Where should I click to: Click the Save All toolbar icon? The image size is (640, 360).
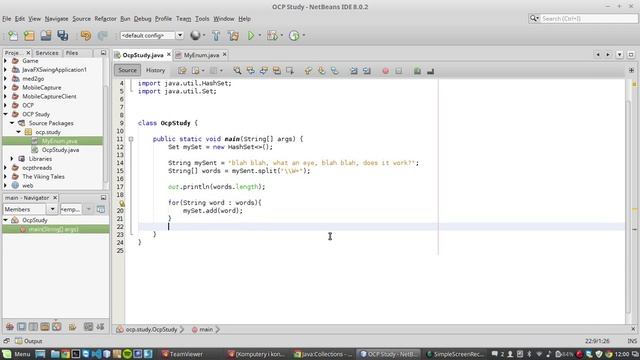62,36
